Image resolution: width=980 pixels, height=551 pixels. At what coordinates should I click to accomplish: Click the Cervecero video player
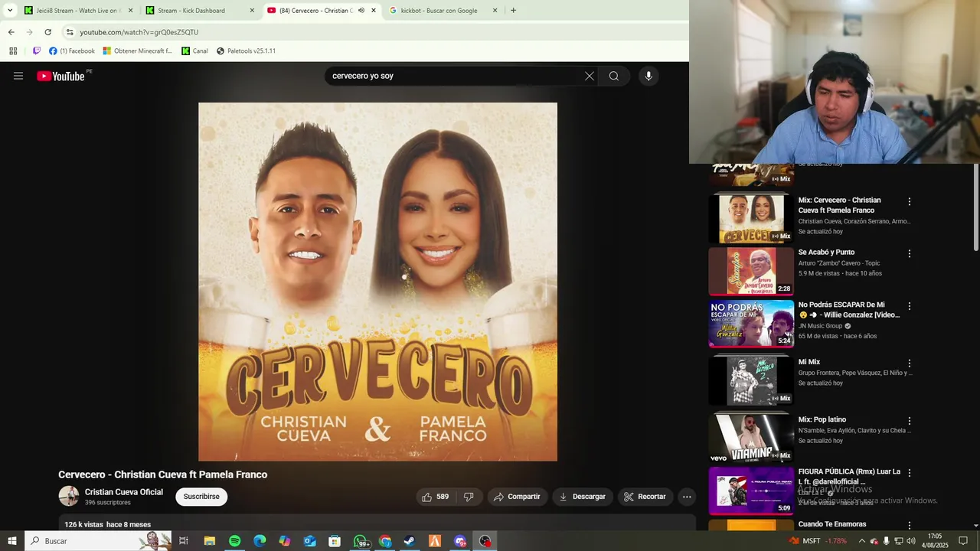tap(377, 282)
